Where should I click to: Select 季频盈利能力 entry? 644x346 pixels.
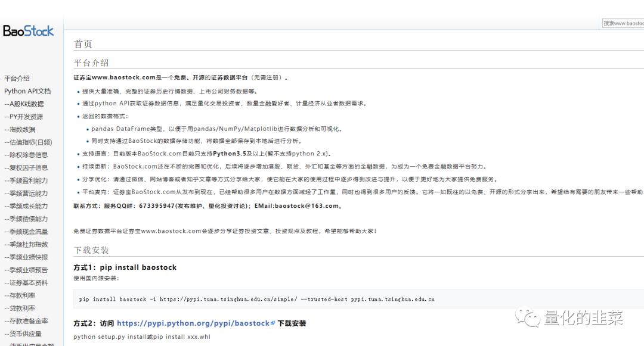click(x=26, y=180)
